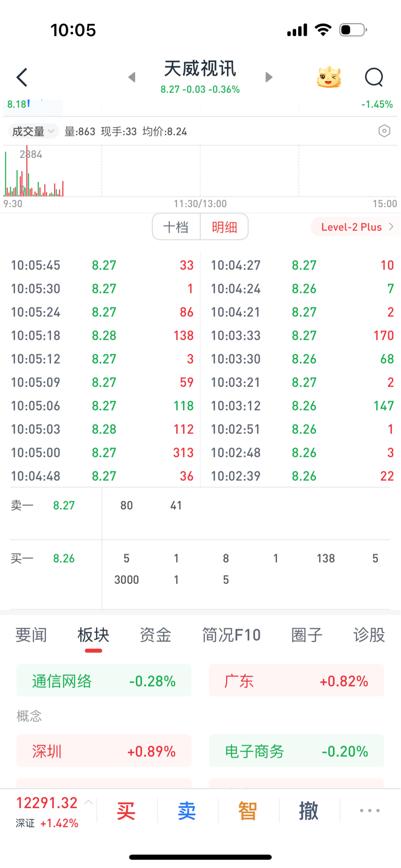Select the trade row at 10:04:48
The height and width of the screenshot is (868, 401).
pos(102,476)
